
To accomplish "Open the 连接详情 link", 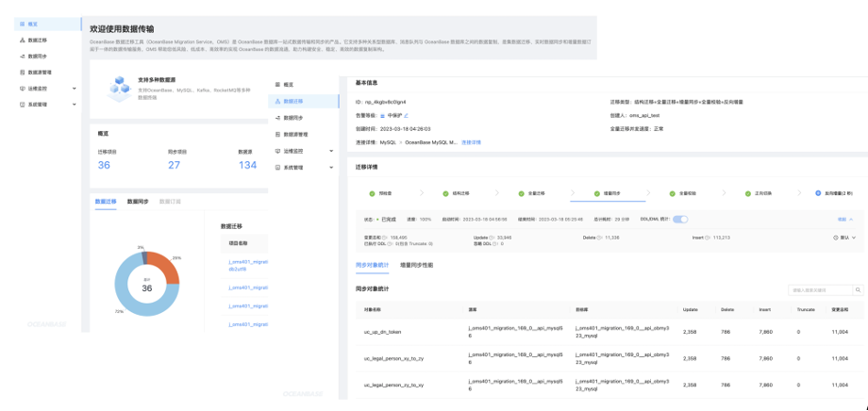I will tap(471, 141).
